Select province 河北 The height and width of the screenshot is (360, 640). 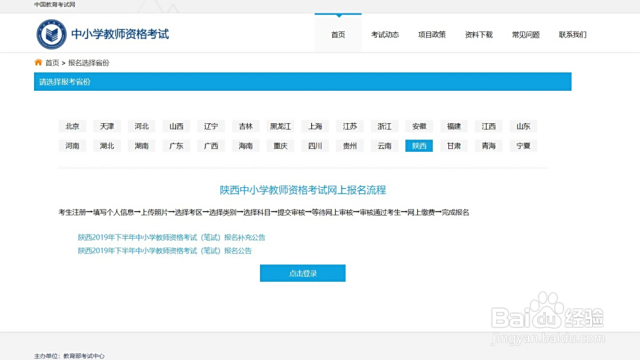(x=142, y=126)
